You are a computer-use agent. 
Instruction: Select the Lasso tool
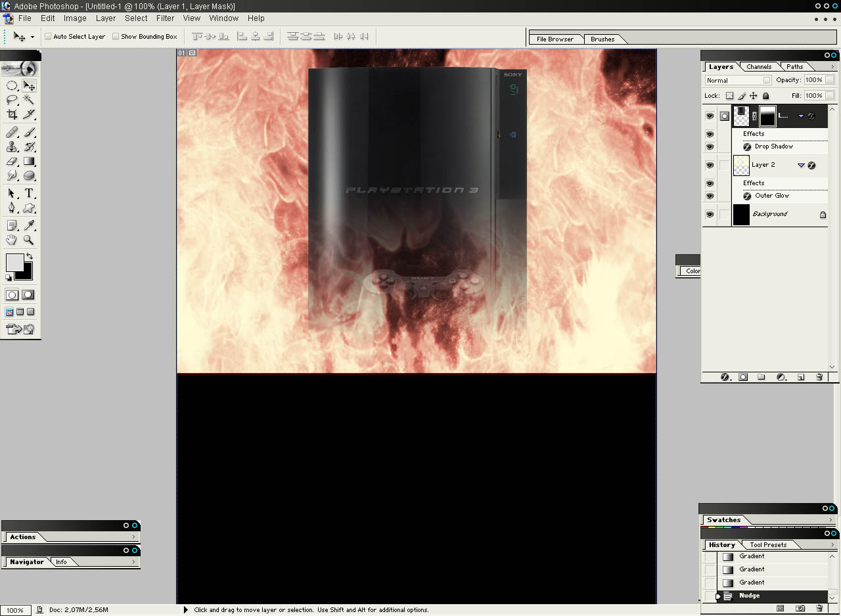click(12, 100)
